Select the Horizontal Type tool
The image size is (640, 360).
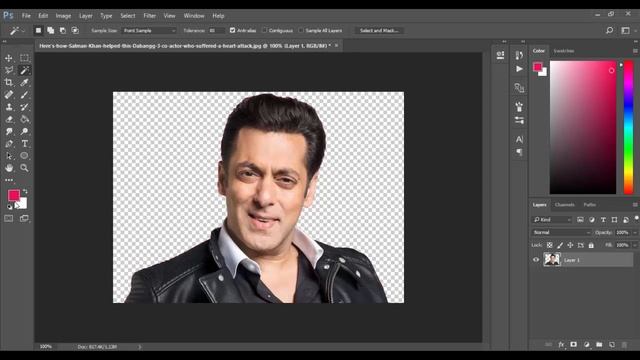[x=24, y=144]
